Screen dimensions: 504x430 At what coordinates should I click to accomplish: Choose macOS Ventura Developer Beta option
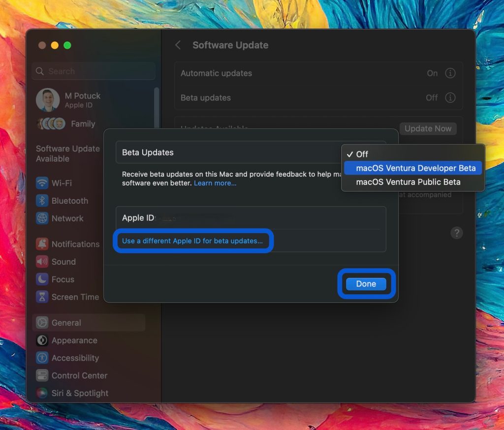pos(415,168)
